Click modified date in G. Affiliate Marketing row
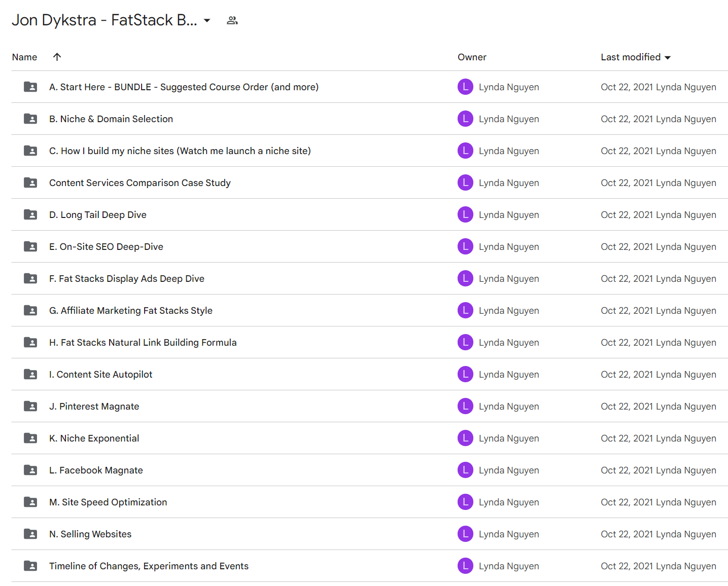The image size is (728, 586). [x=658, y=311]
